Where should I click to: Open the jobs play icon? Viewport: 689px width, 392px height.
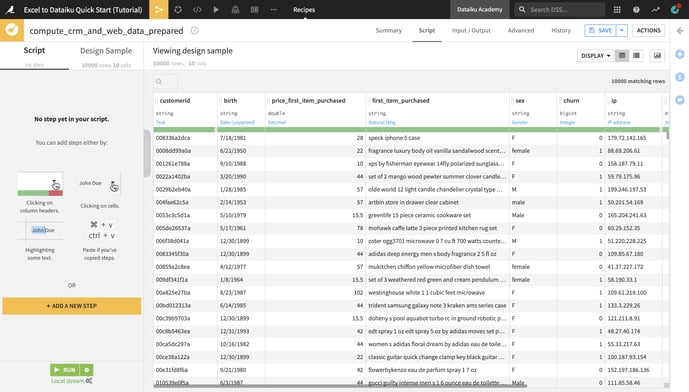[x=216, y=9]
